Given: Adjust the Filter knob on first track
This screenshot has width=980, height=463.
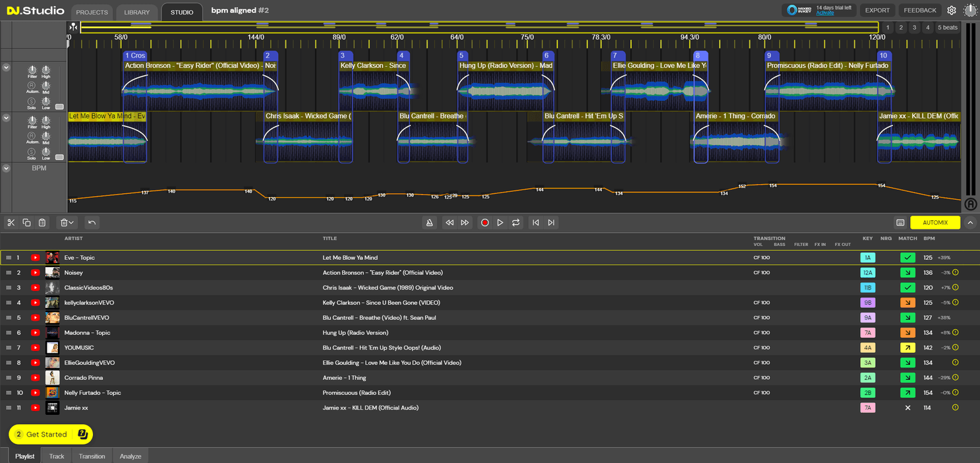Looking at the screenshot, I should point(32,70).
